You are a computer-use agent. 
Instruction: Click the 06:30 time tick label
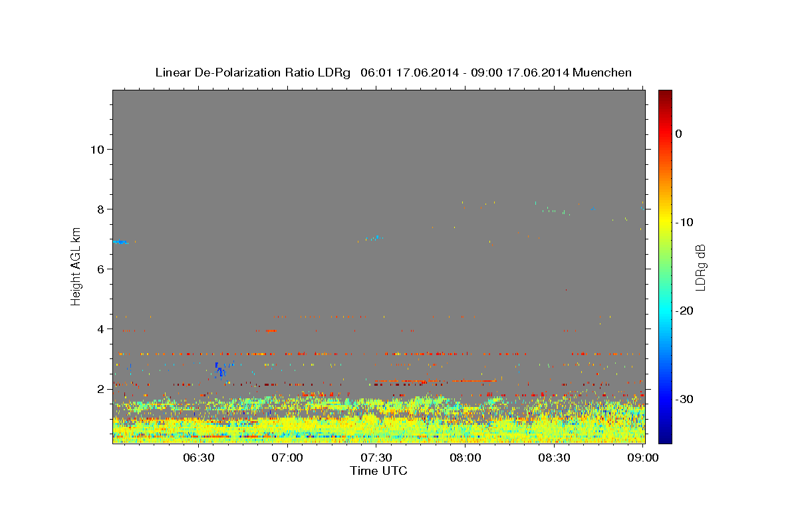pyautogui.click(x=198, y=458)
